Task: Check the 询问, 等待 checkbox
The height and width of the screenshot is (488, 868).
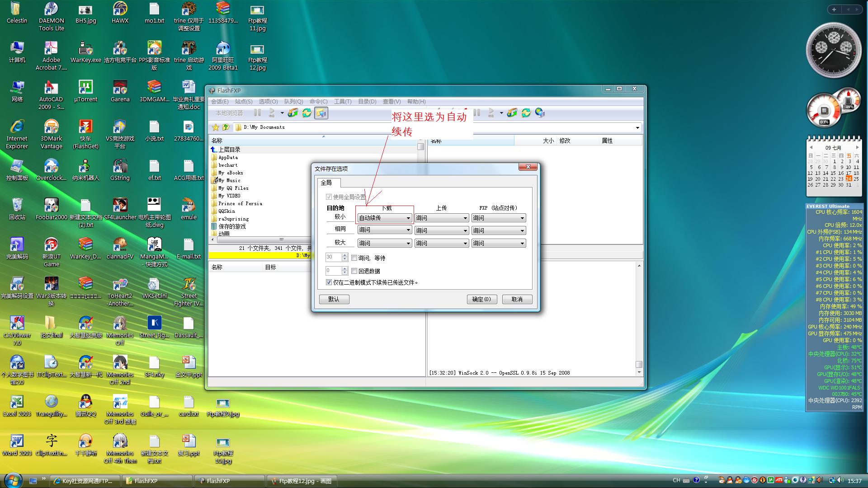Action: click(354, 258)
